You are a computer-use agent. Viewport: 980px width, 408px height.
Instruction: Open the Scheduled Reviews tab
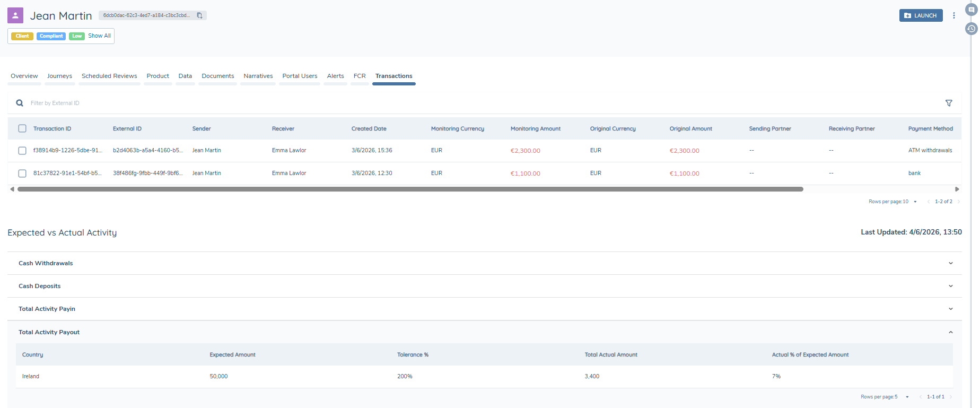coord(109,76)
